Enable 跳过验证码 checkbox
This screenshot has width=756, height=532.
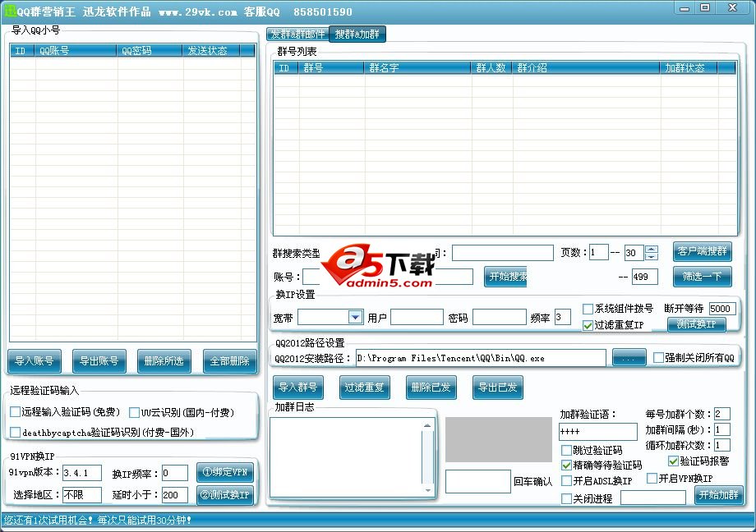coord(566,451)
